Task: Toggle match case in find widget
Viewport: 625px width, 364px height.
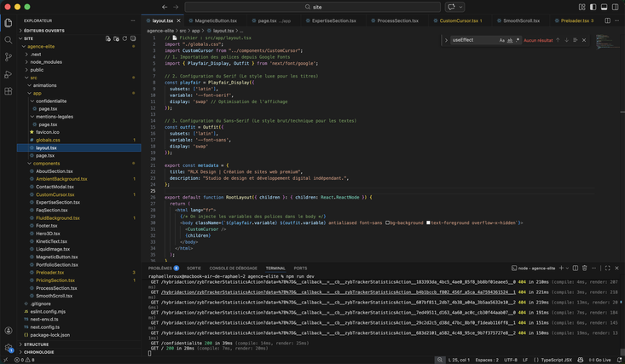Action: (x=501, y=40)
